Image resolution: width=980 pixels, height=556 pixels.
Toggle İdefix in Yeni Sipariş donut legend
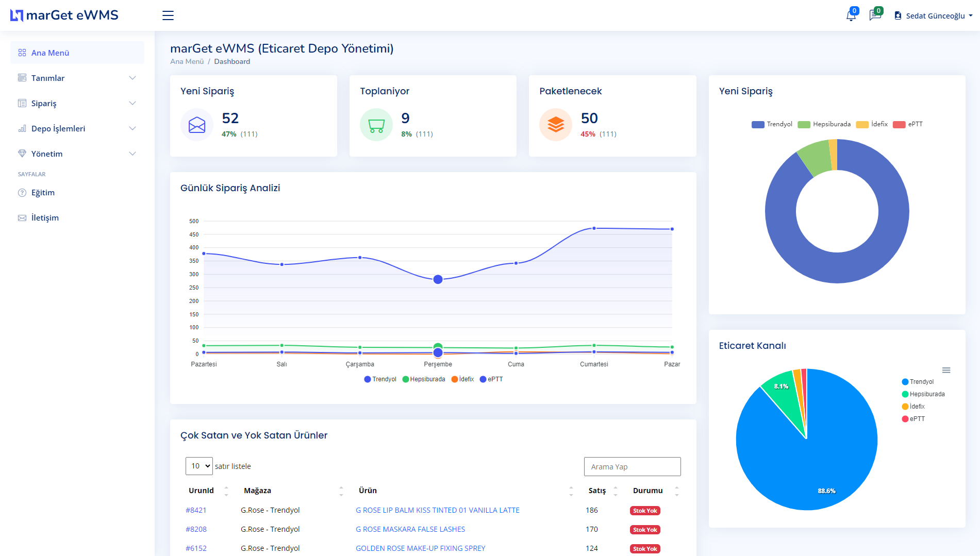[872, 124]
